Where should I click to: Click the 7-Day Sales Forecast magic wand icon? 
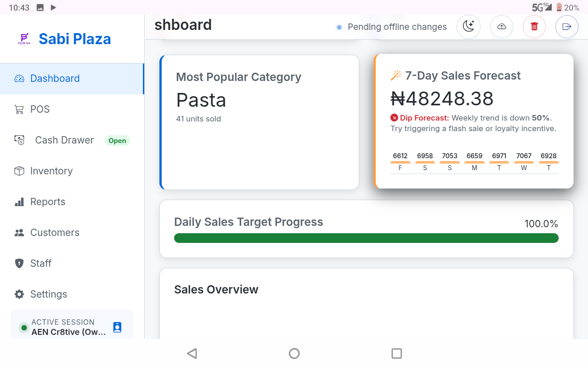pos(396,75)
